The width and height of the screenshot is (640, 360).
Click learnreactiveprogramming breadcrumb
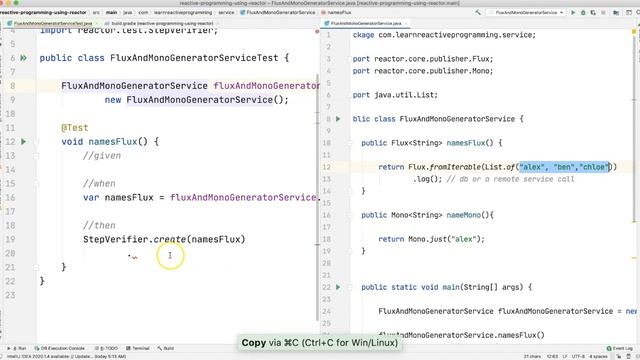pos(183,13)
